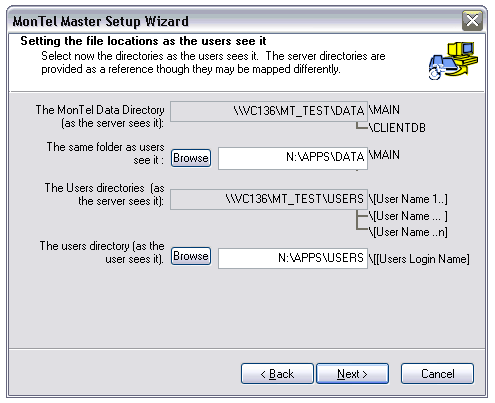Cancel the setup wizard
495x403 pixels.
pyautogui.click(x=437, y=374)
